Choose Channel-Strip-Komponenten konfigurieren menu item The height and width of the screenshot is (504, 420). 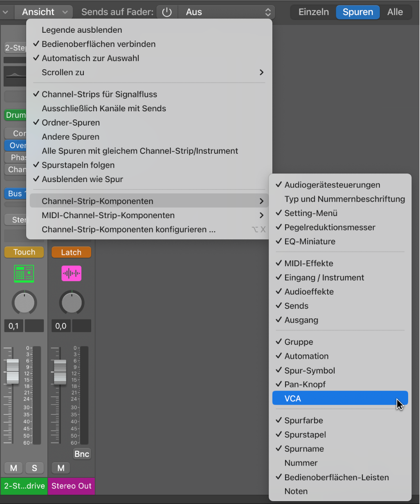pos(128,229)
